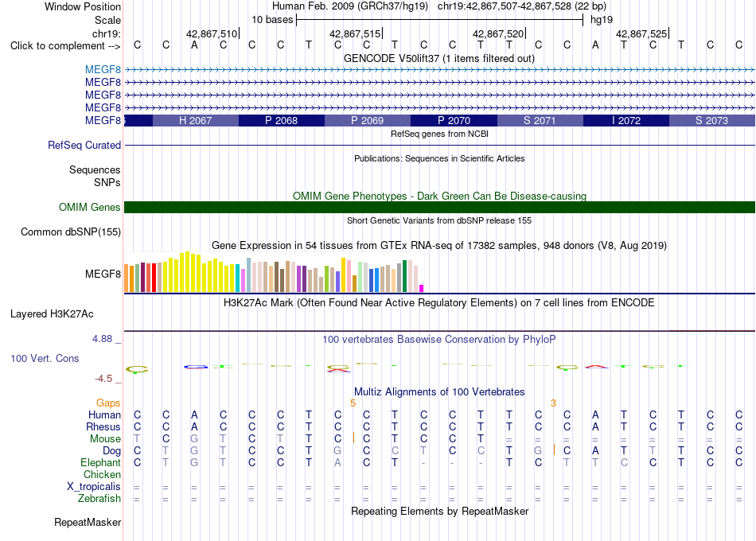Viewport: 756px width, 541px height.
Task: Select the S 2073 codon block
Action: point(712,121)
